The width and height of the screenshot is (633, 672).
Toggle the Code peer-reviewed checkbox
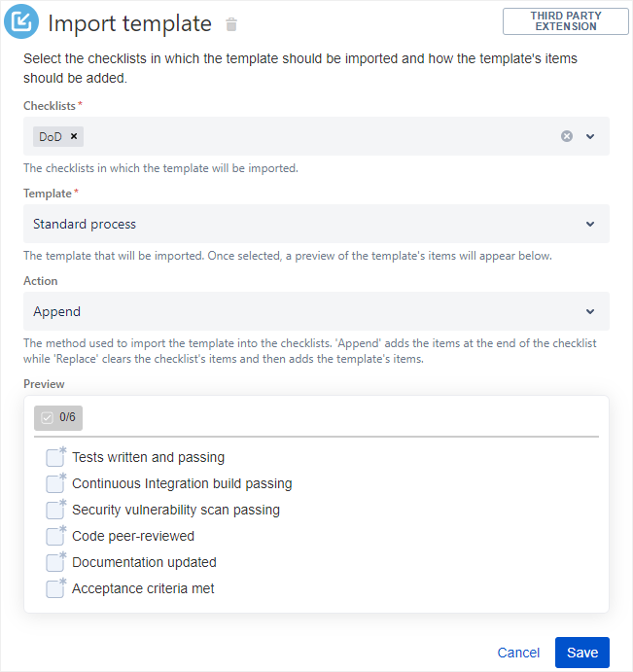coord(54,537)
